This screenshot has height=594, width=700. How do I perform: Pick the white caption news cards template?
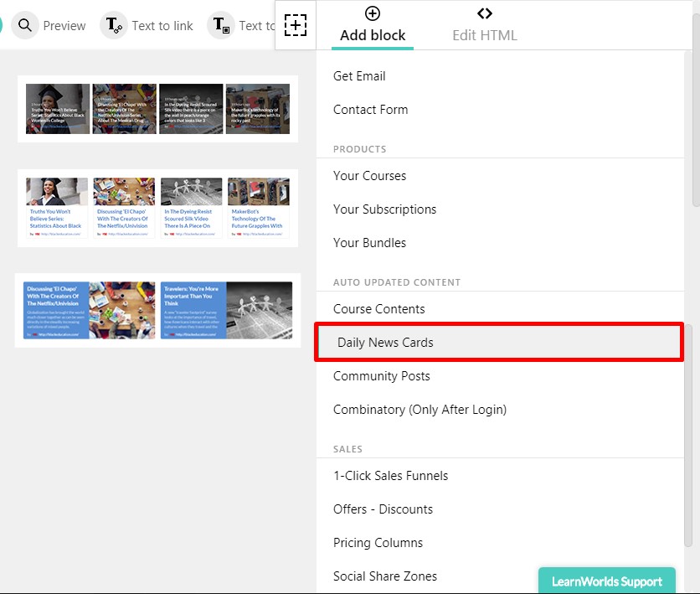157,208
